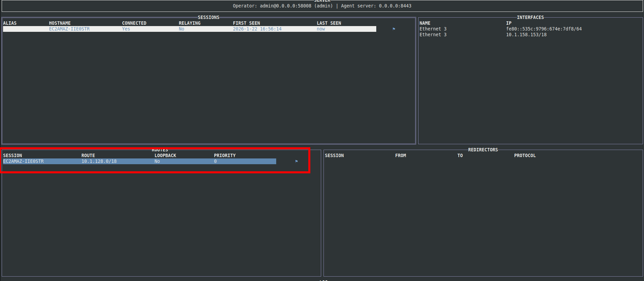This screenshot has width=644, height=281.
Task: Click the PROTOCOL column header in Redirectors
Action: coord(525,156)
